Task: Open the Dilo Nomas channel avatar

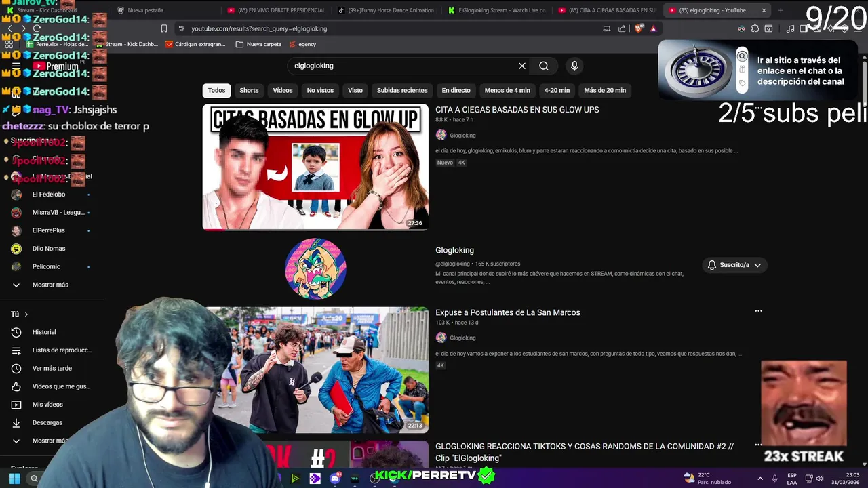Action: click(x=16, y=249)
